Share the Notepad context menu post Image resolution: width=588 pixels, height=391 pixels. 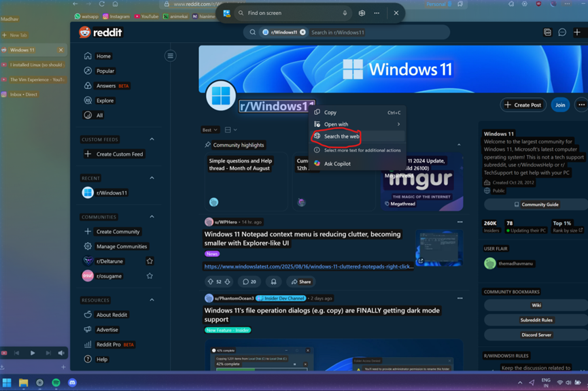click(301, 282)
